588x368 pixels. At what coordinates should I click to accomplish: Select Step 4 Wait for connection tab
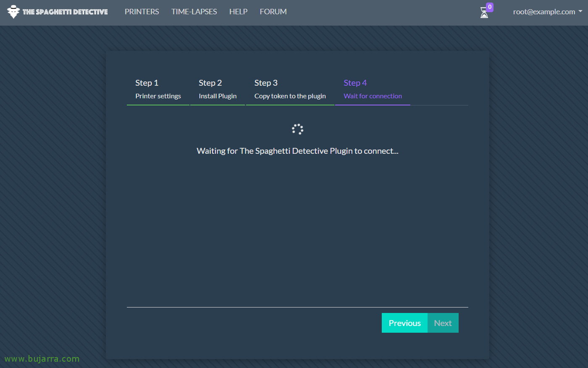tap(373, 89)
